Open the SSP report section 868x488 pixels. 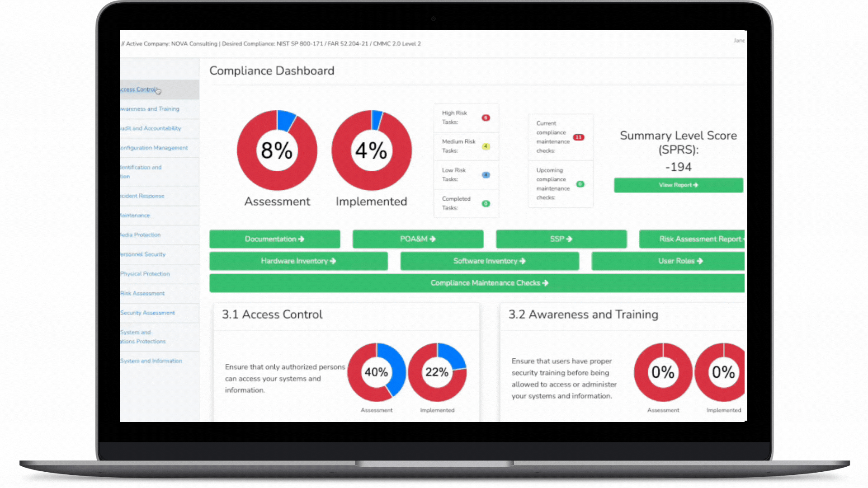[x=561, y=238]
